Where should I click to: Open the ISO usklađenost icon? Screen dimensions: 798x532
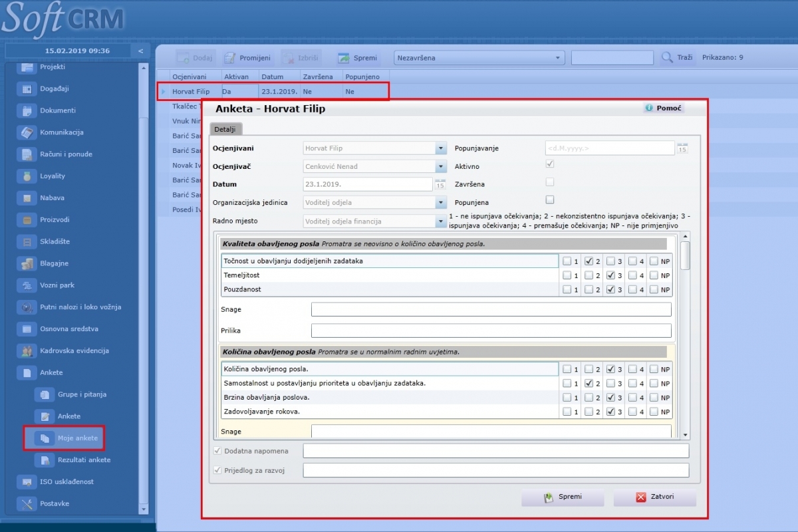[x=27, y=482]
